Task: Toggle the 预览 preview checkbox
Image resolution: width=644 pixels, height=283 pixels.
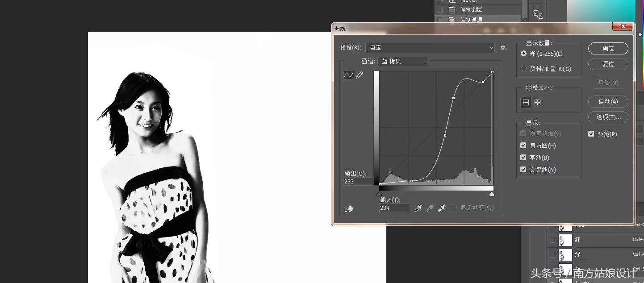Action: (x=591, y=133)
